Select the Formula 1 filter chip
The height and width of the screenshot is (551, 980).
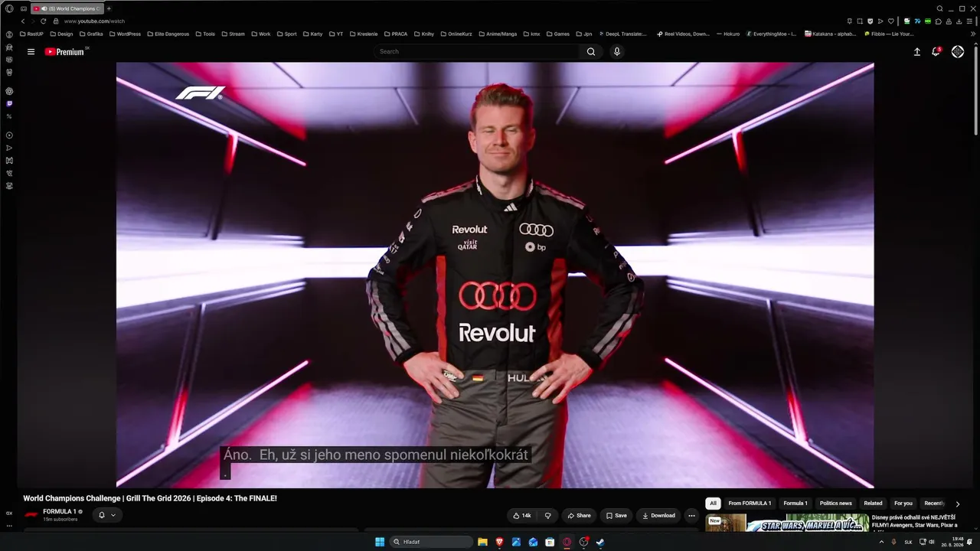tap(795, 504)
